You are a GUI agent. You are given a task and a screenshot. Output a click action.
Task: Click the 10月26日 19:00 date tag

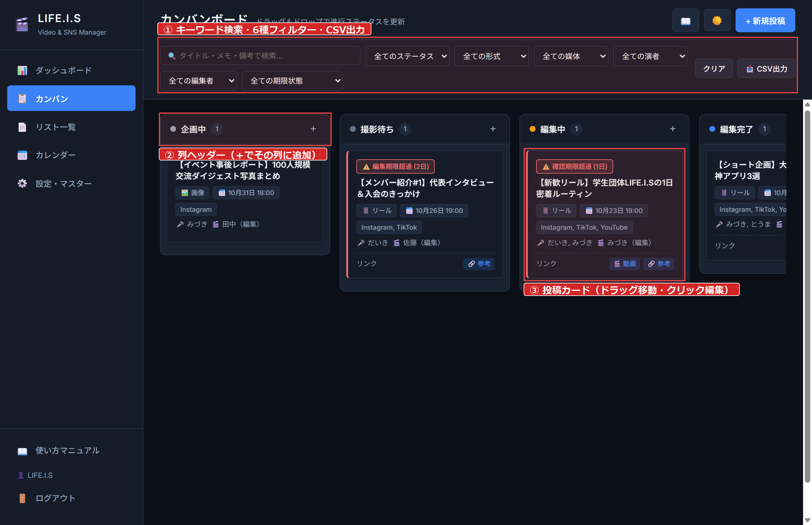tap(434, 211)
